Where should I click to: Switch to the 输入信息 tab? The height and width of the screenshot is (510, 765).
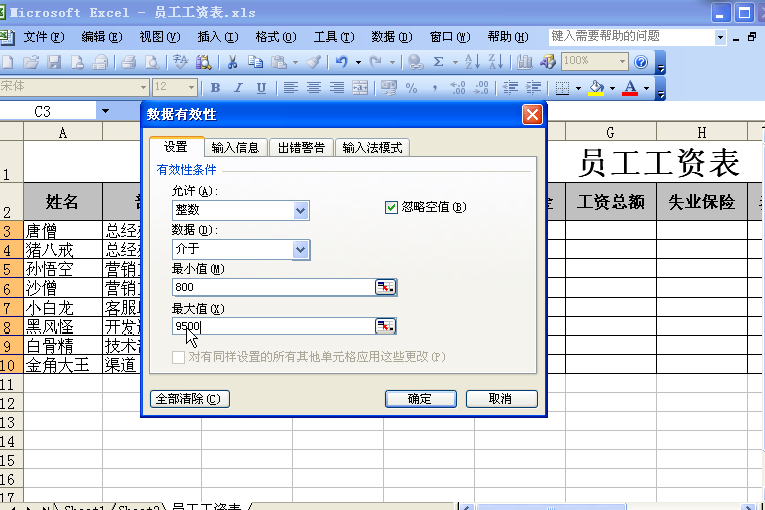click(236, 147)
